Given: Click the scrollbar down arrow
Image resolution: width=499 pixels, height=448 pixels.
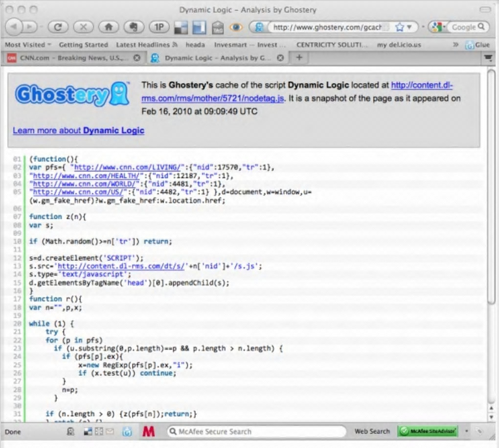Looking at the screenshot, I should (491, 417).
